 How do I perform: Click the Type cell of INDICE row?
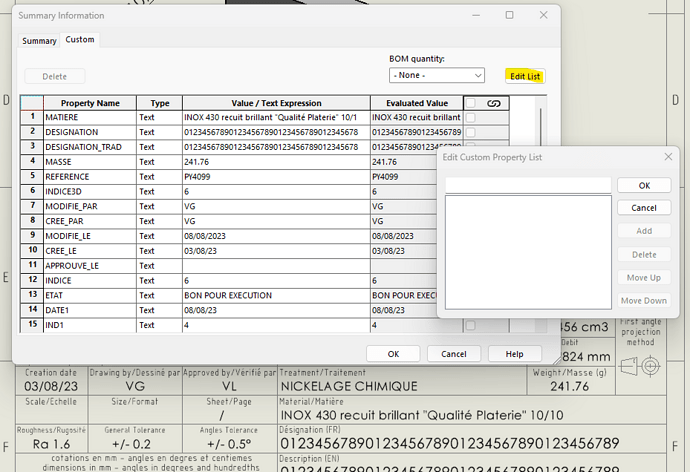click(x=159, y=281)
